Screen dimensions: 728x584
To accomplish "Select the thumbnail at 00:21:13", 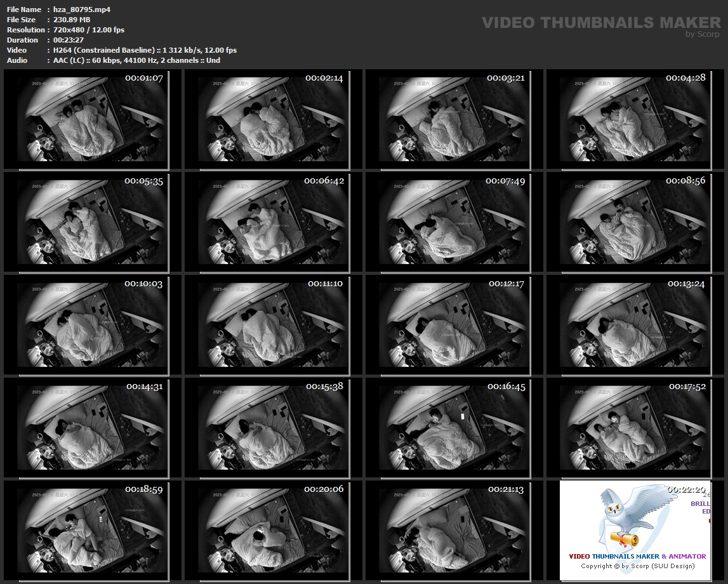I will tap(454, 531).
